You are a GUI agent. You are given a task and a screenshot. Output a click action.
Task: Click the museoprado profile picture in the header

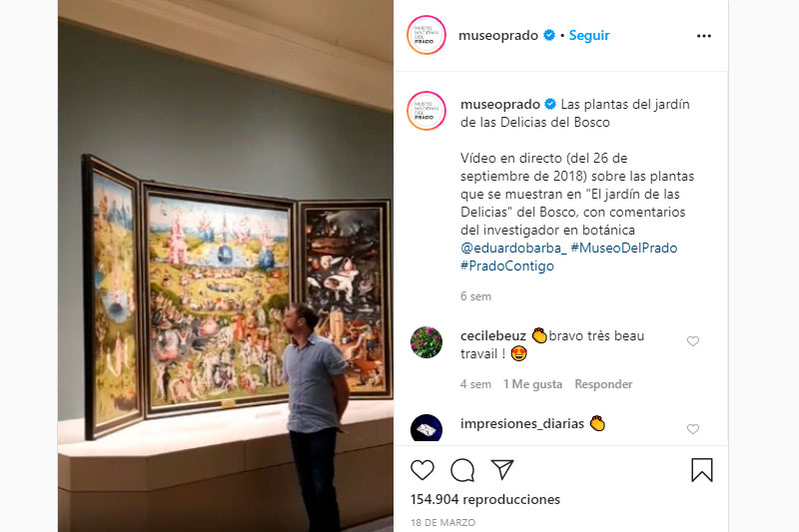(x=426, y=35)
